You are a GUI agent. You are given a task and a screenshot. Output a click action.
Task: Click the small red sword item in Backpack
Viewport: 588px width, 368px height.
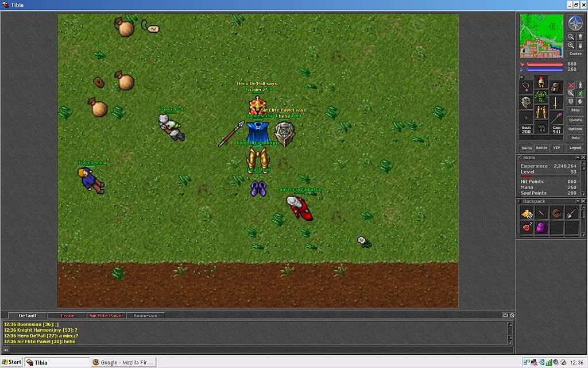tap(541, 213)
